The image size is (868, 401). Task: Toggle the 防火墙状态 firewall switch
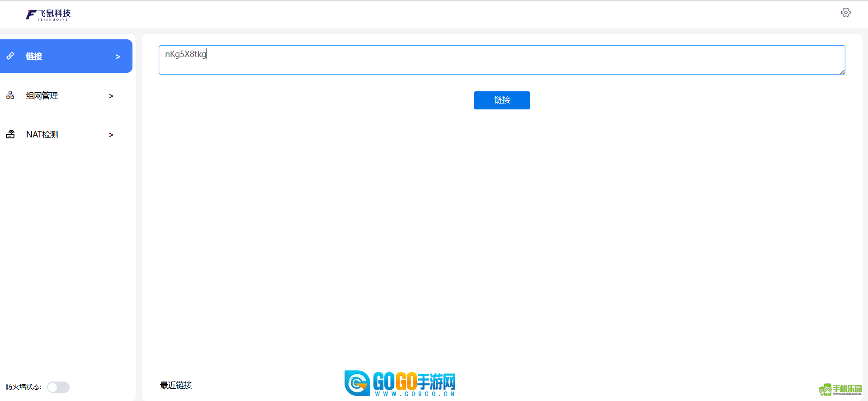[x=58, y=387]
